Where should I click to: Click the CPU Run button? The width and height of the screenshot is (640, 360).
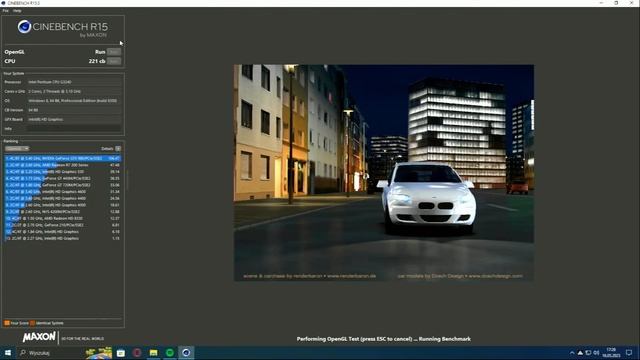tap(114, 61)
